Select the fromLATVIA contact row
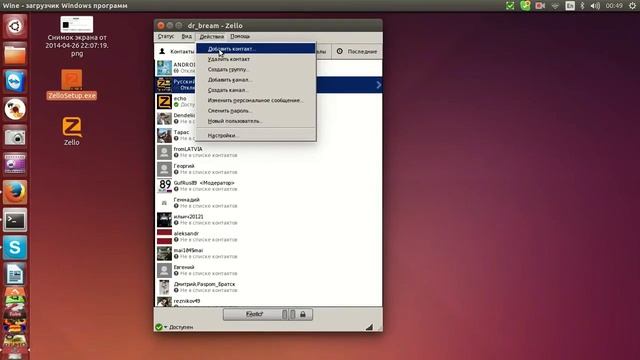640x360 pixels. tap(269, 152)
